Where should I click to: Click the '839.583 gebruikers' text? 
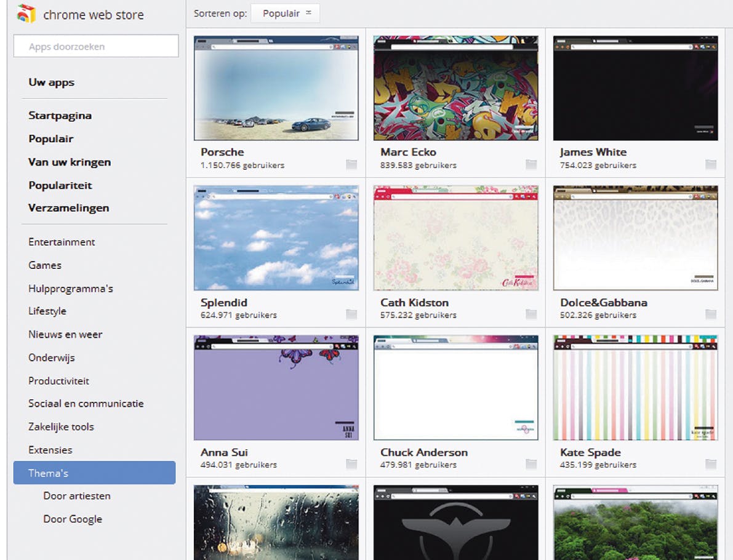click(x=419, y=165)
